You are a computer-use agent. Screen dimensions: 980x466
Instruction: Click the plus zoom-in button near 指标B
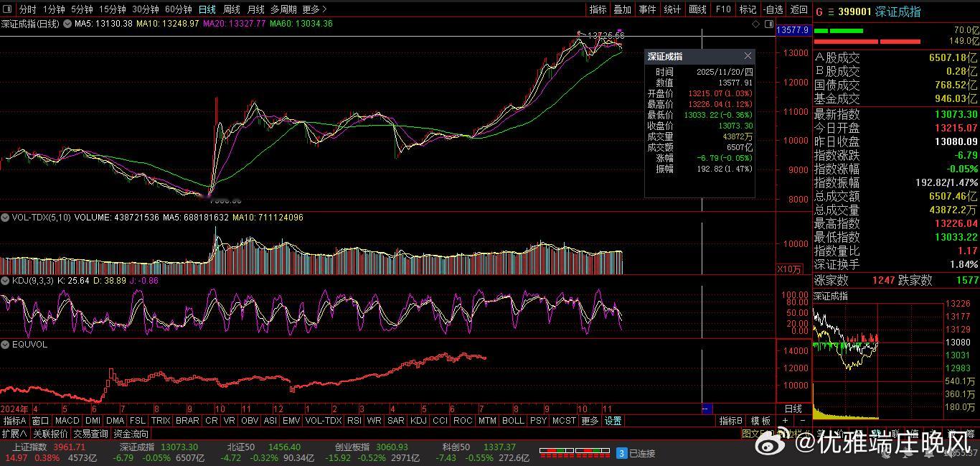(x=785, y=421)
